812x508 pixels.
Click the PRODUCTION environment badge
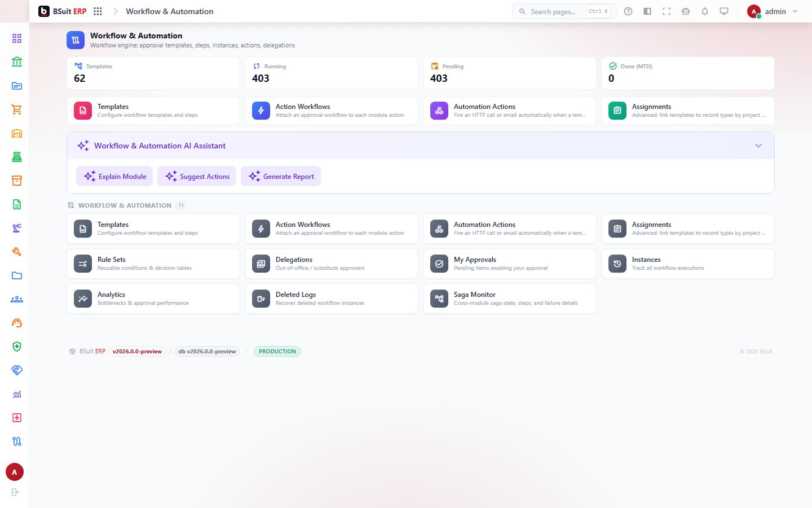[277, 351]
